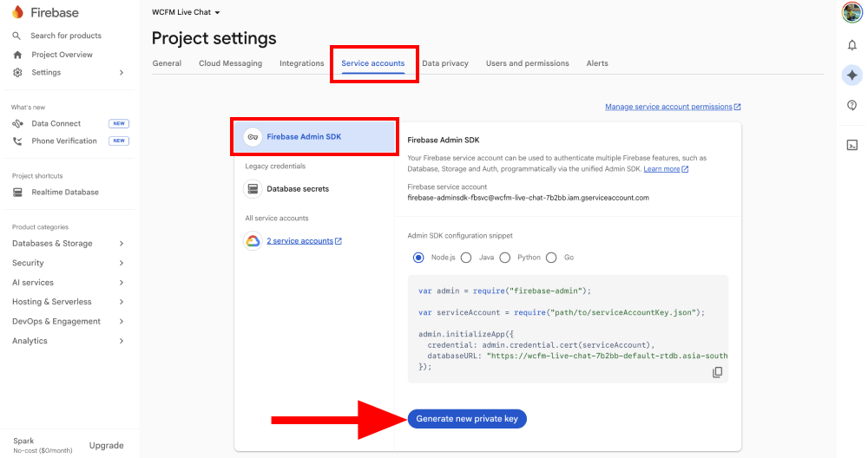Click the Firebase logo icon

point(17,12)
